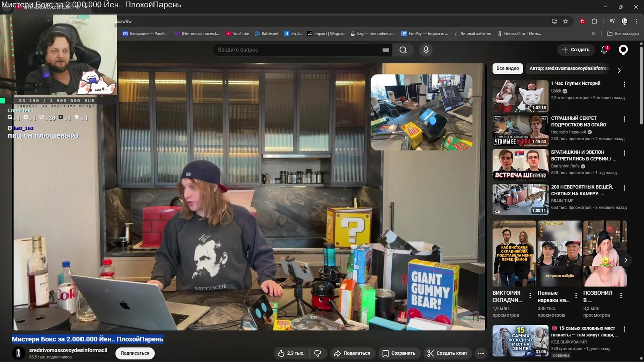Open '1 Час Глупых Историй' thumbnail
Viewport: 644px width, 362px height.
pos(520,96)
